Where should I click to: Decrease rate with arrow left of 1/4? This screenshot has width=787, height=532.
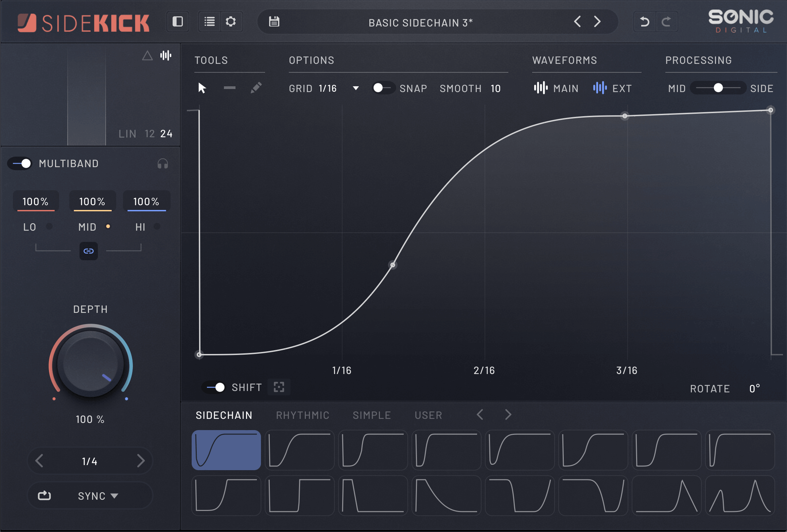point(39,461)
